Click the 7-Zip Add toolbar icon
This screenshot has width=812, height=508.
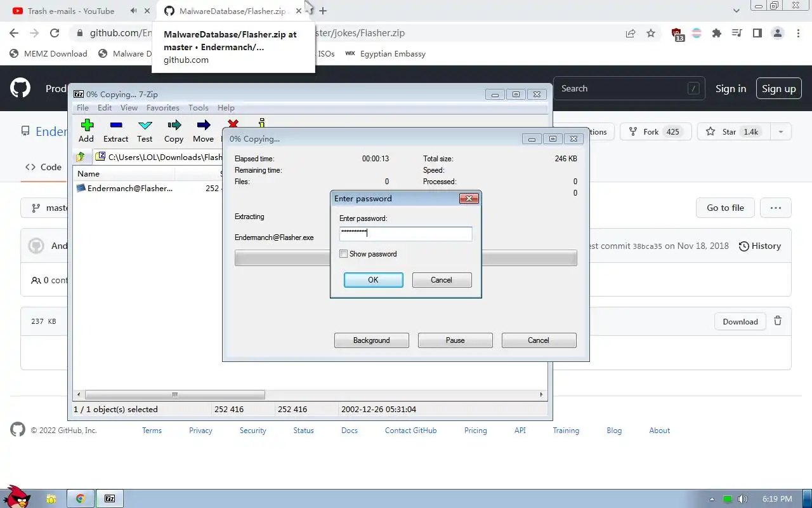coord(86,130)
